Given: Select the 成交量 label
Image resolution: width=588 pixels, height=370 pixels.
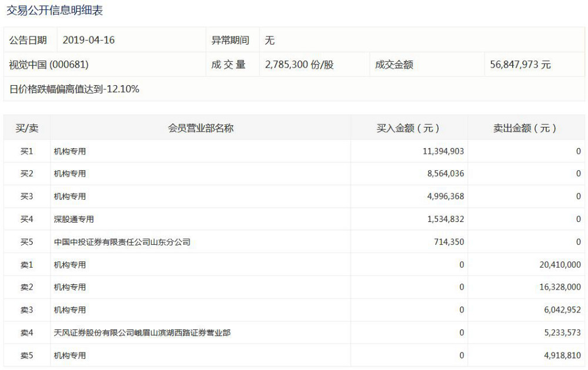Looking at the screenshot, I should [228, 65].
